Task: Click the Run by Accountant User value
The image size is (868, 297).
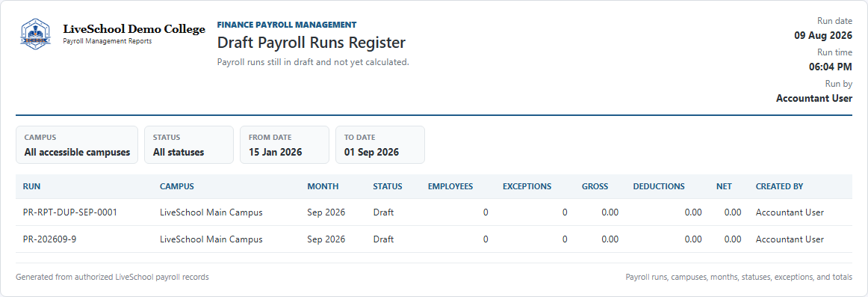Action: pos(813,99)
